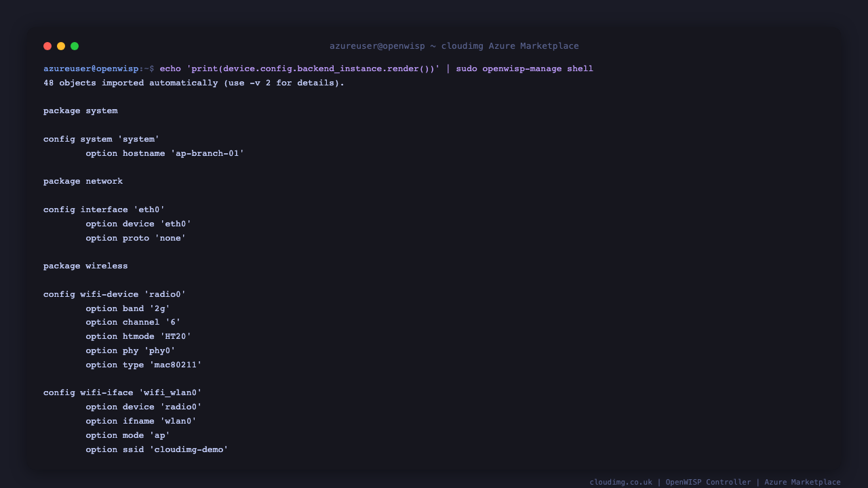The width and height of the screenshot is (868, 488).
Task: Click the red close window dot
Action: 47,46
